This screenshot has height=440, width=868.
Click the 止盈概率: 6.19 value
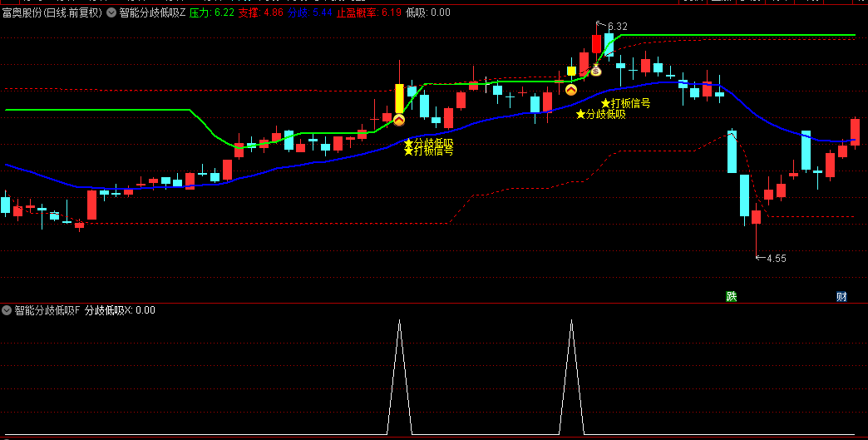(369, 12)
